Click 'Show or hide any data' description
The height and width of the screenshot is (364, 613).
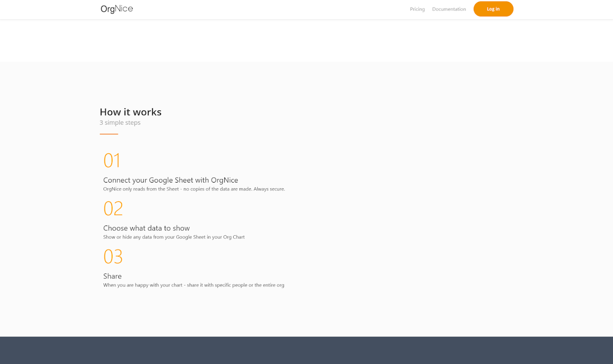pos(174,237)
